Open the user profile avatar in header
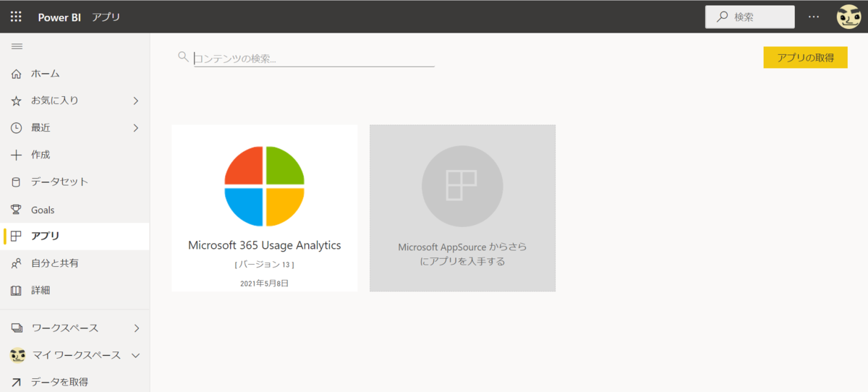This screenshot has width=868, height=392. tap(848, 17)
